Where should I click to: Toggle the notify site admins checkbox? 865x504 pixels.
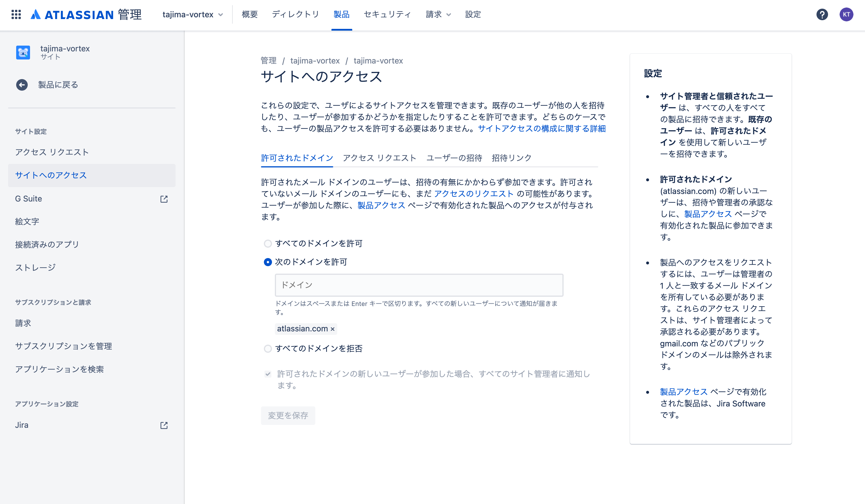tap(268, 374)
